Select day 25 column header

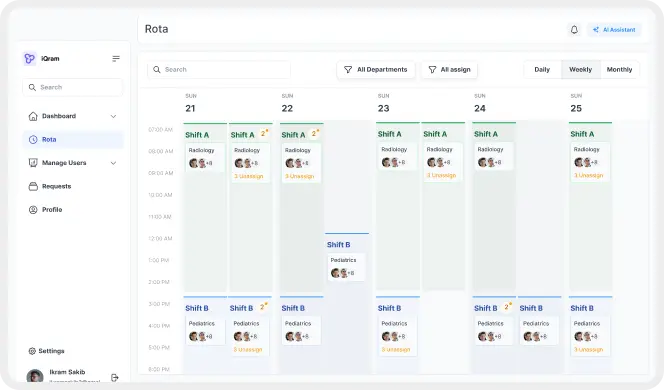576,103
